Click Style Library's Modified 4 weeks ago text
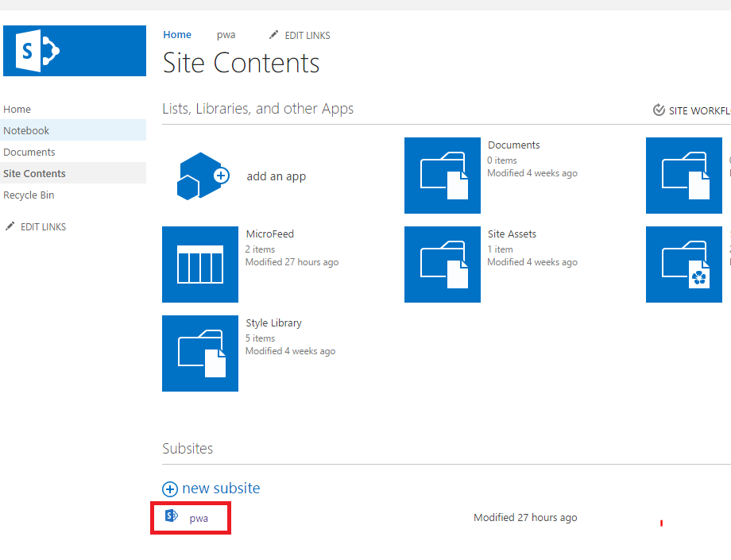 pyautogui.click(x=291, y=351)
